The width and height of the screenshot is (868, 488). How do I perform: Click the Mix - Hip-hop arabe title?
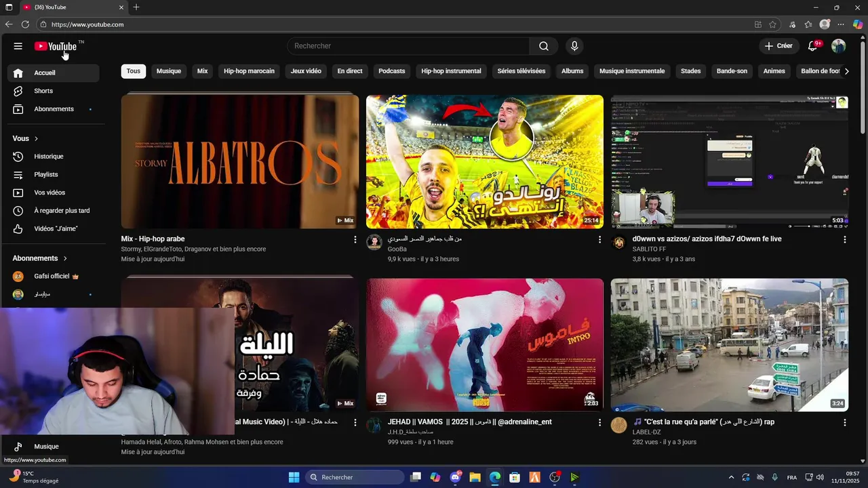(153, 239)
